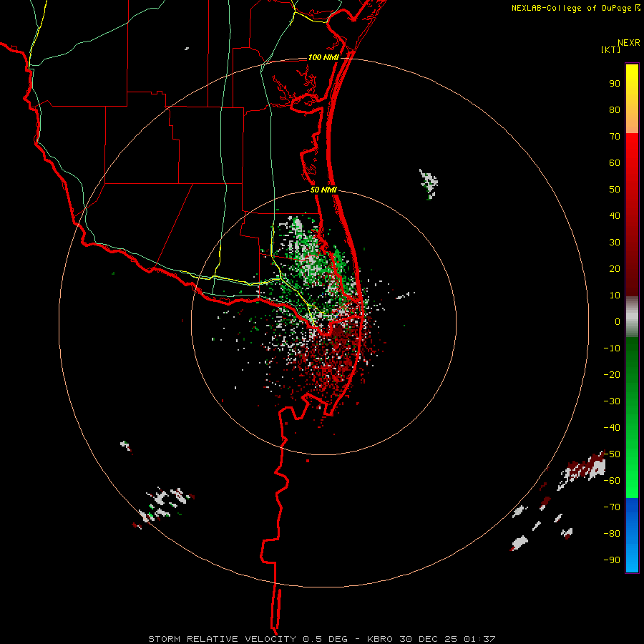The width and height of the screenshot is (644, 644).
Task: Select the -20 scale value
Action: 612,374
